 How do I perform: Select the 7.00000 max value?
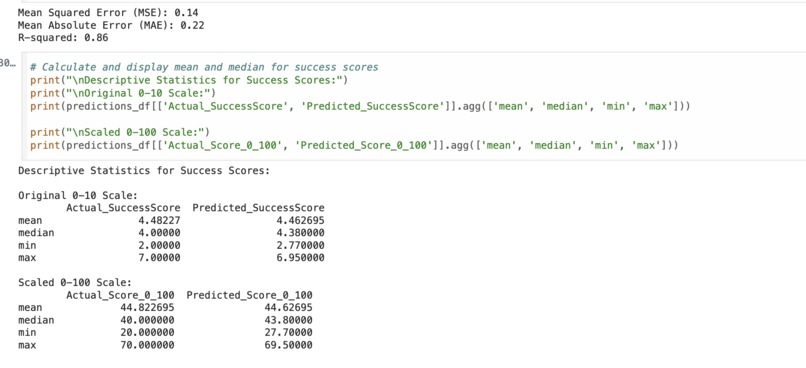pyautogui.click(x=160, y=257)
